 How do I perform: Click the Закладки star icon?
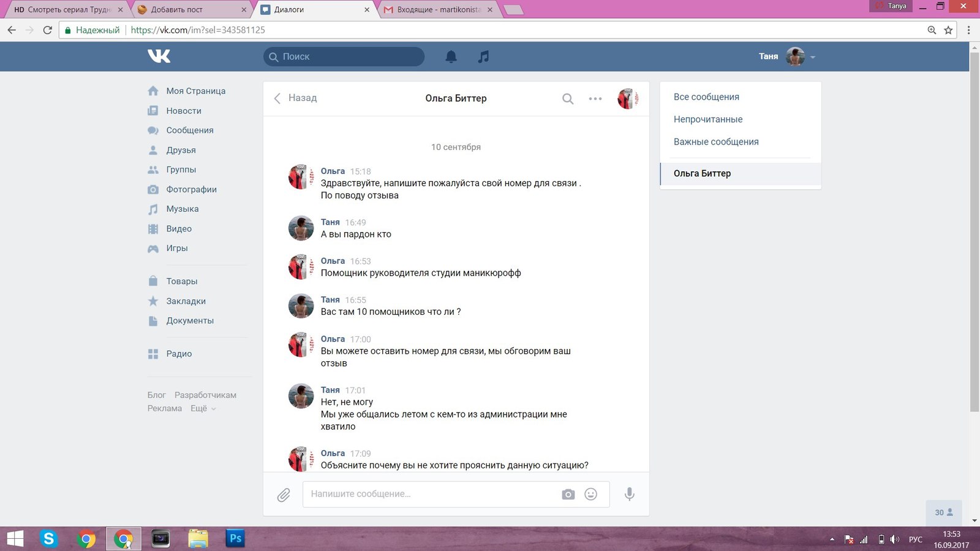(153, 301)
